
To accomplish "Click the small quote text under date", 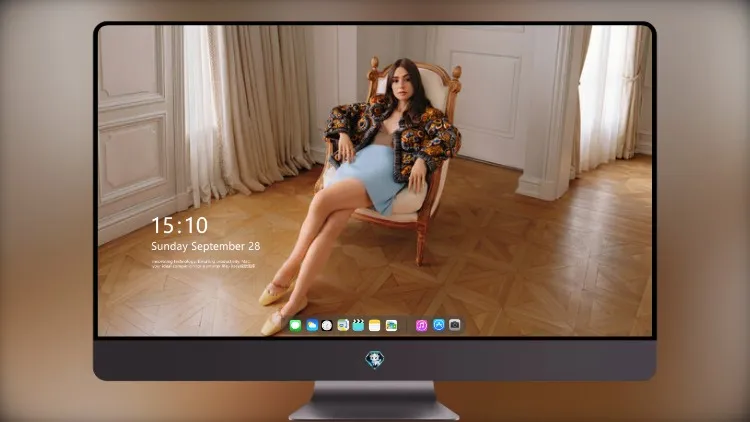I will point(203,264).
